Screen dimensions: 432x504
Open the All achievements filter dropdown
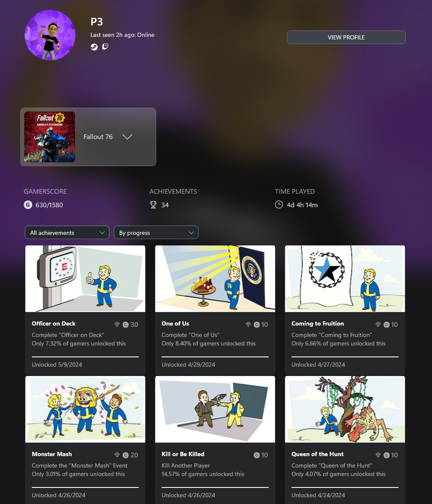click(67, 232)
